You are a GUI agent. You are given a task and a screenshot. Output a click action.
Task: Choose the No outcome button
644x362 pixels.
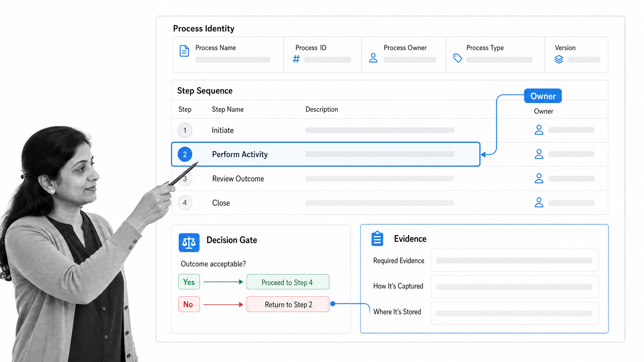coord(189,304)
